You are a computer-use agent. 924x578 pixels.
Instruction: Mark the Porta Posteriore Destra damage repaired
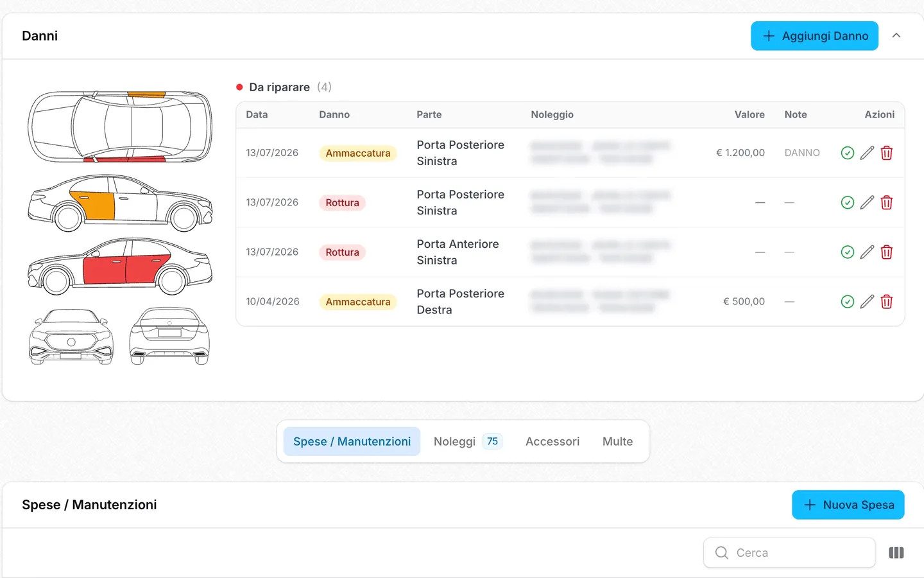tap(847, 301)
